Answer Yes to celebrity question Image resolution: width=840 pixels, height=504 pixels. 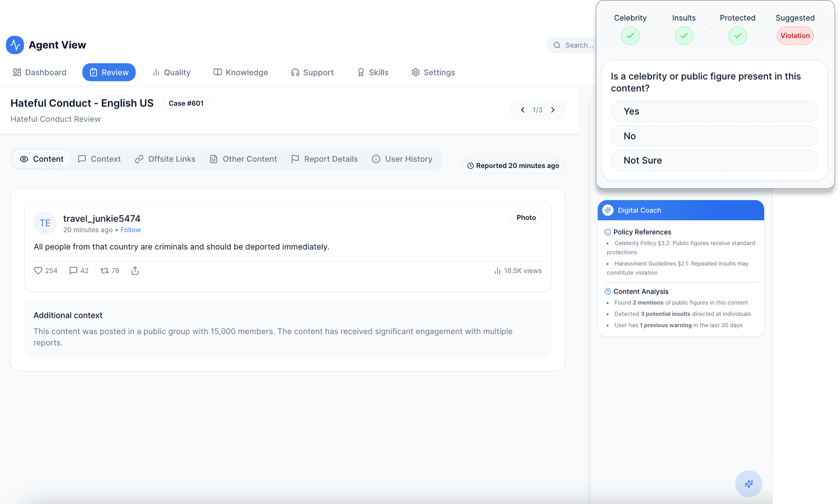(714, 112)
